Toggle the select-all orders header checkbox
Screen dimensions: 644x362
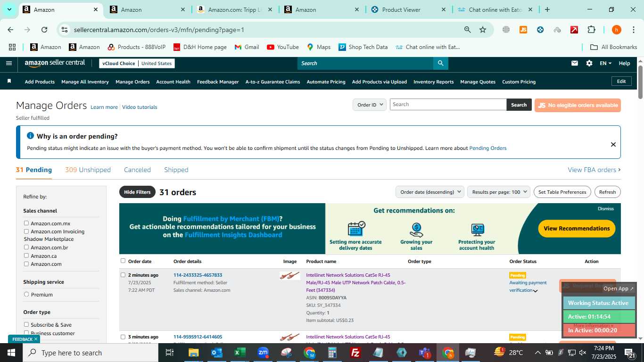click(x=123, y=261)
